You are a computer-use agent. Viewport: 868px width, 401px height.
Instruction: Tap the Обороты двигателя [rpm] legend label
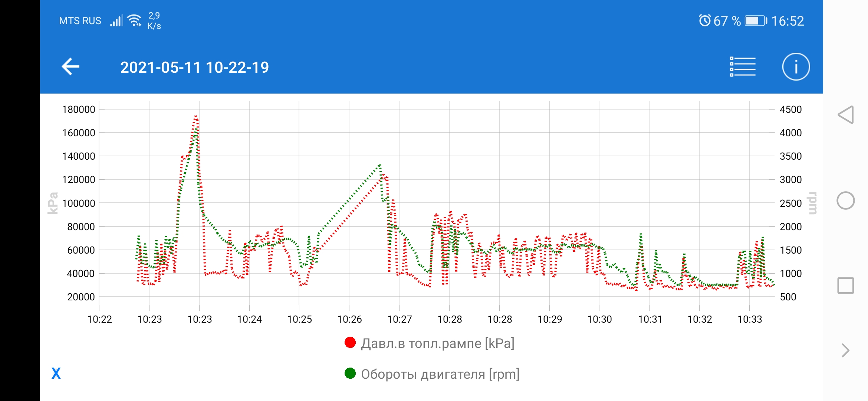(x=440, y=374)
